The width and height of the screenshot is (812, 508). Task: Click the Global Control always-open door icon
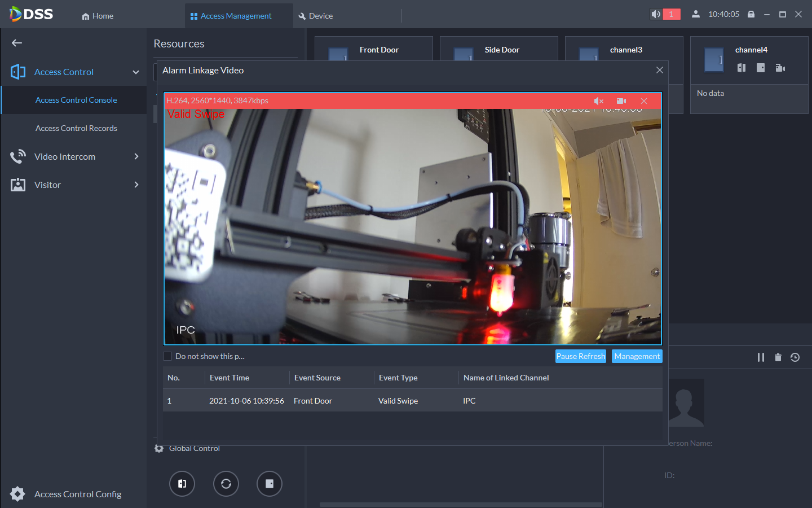pos(182,484)
